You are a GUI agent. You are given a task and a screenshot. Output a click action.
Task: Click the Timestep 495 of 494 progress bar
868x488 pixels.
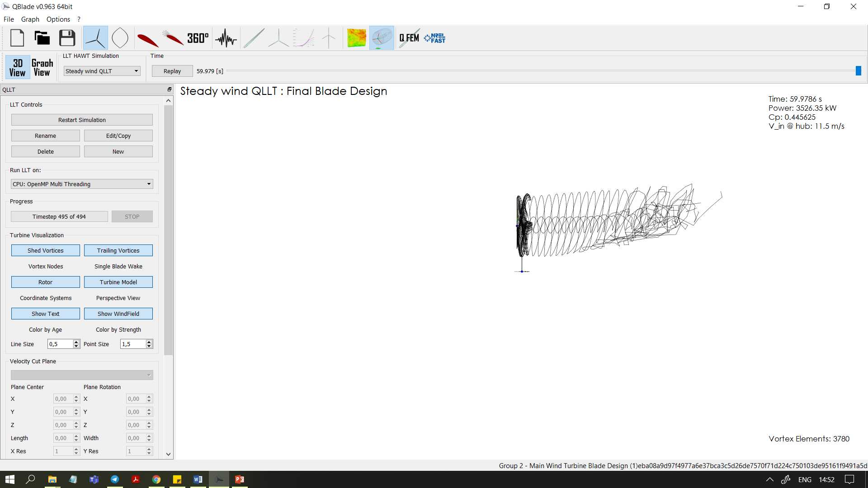(59, 216)
